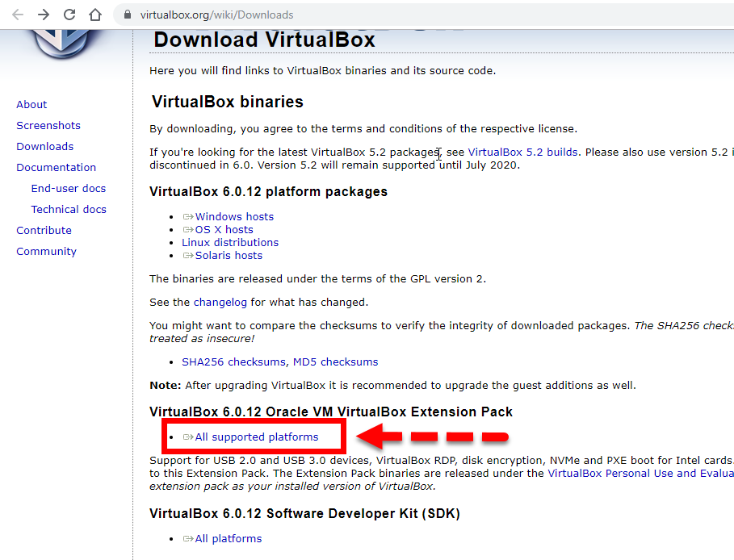Open the SHA256 checksums link

(233, 361)
